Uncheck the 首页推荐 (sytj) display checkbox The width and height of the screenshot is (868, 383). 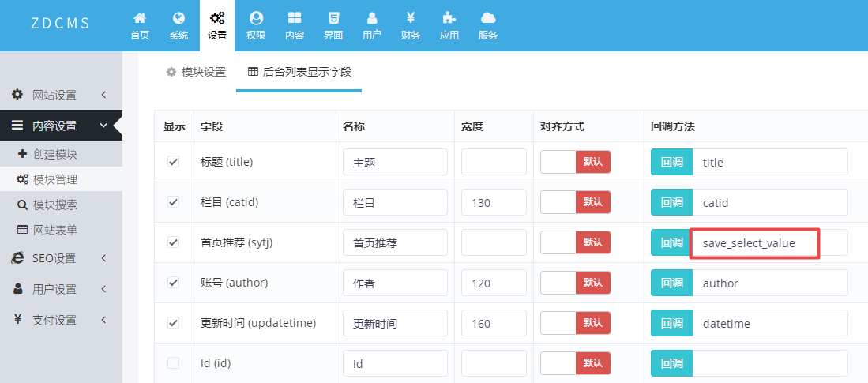[173, 242]
